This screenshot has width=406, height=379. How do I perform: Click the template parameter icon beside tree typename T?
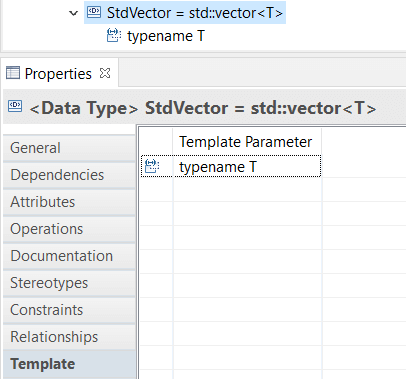[x=114, y=36]
